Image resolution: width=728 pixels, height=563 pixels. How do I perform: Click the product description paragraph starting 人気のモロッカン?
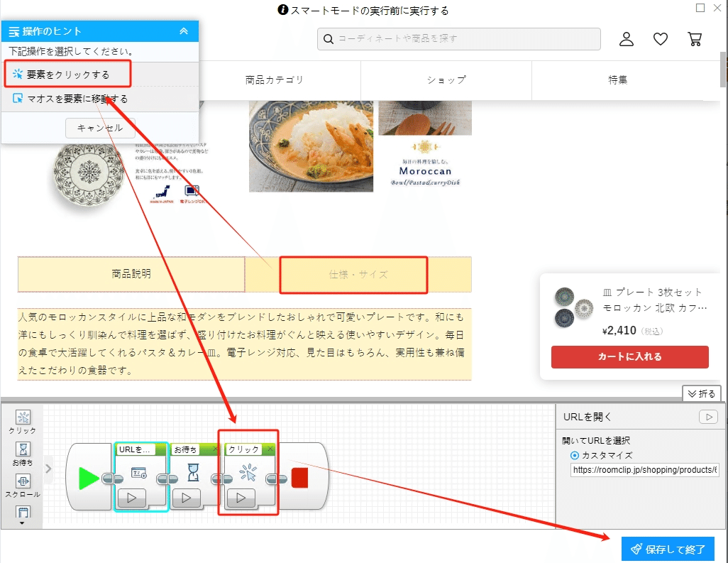(245, 344)
